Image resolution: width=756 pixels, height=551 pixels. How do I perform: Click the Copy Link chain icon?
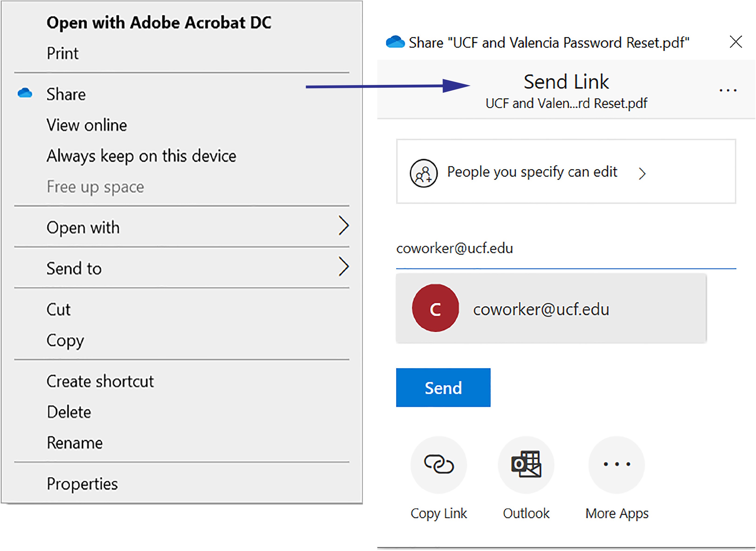tap(439, 464)
